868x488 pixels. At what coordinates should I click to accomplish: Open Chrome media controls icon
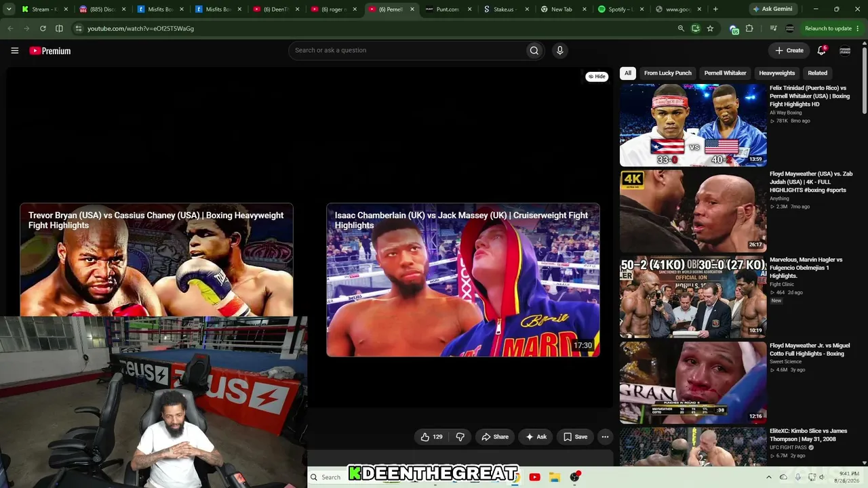(773, 28)
